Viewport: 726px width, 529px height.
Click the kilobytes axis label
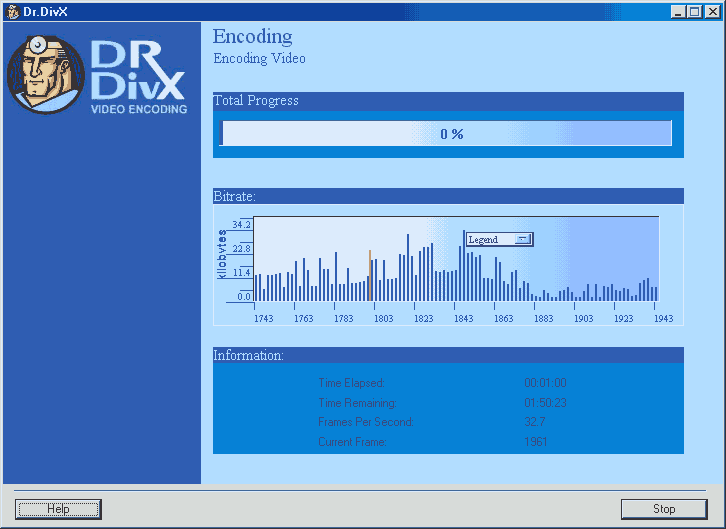[x=223, y=254]
